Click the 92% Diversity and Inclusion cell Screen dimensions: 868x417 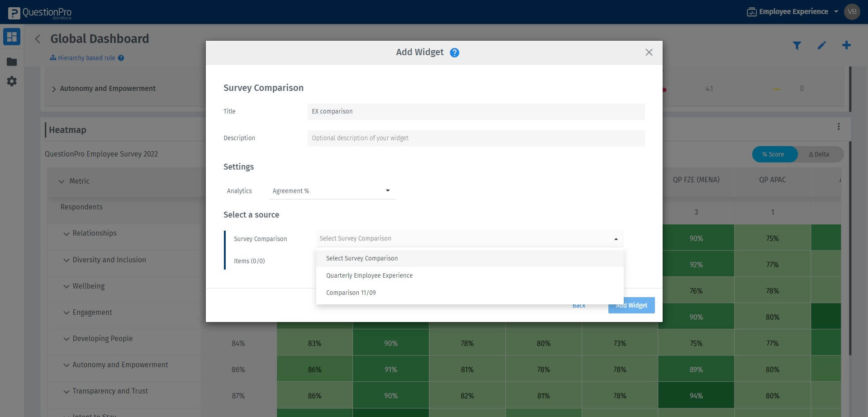[696, 265]
